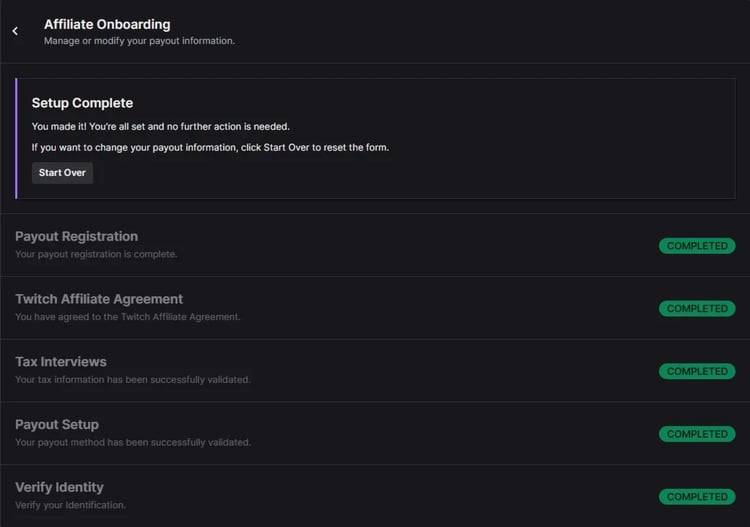Viewport: 750px width, 527px height.
Task: Click the 'payout registration is complete' description
Action: click(x=96, y=254)
